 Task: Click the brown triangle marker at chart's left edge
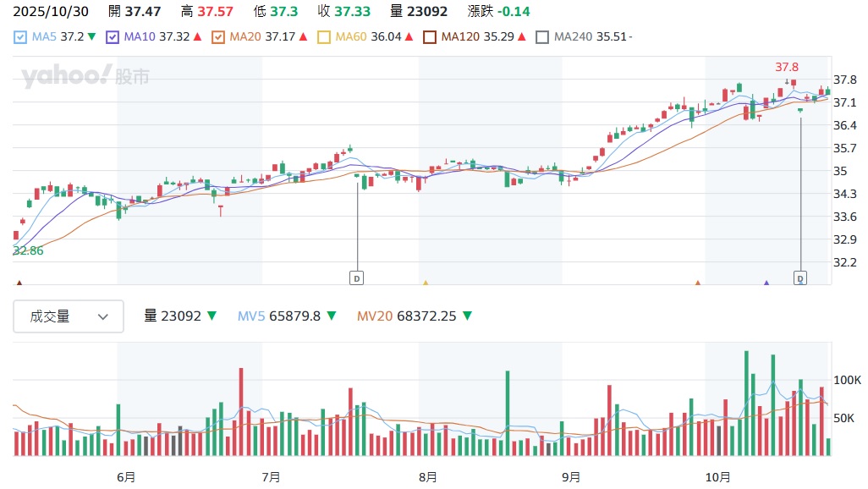19,283
